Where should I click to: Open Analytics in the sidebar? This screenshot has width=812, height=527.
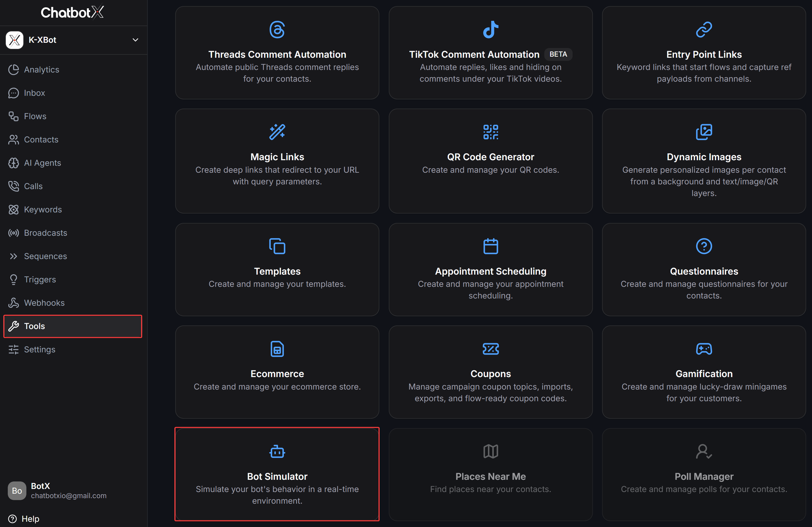73,70
